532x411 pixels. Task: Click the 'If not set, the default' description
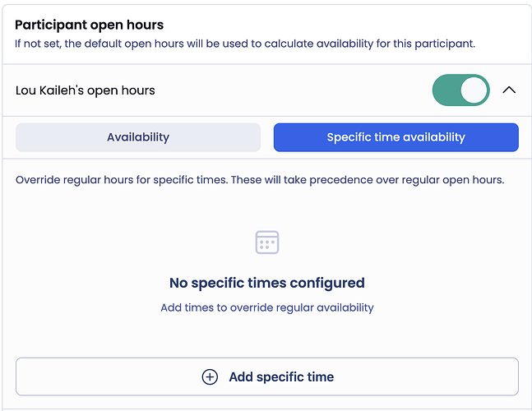82,44
